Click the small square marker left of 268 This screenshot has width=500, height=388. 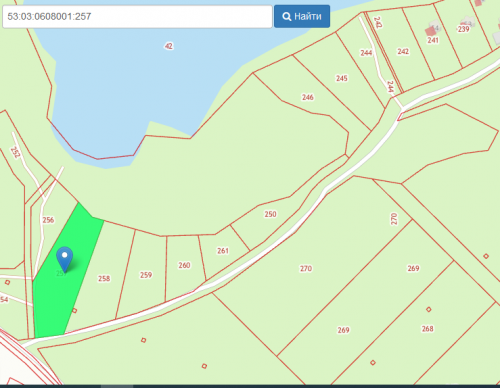pyautogui.click(x=373, y=362)
